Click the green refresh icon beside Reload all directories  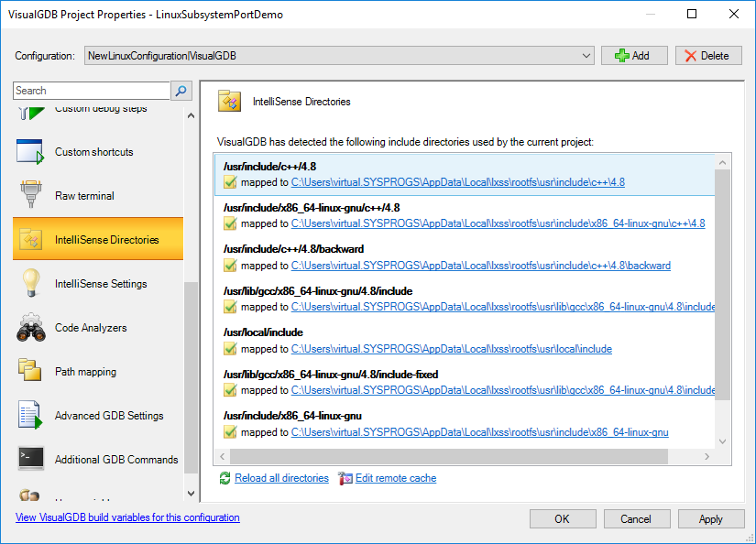click(x=225, y=478)
